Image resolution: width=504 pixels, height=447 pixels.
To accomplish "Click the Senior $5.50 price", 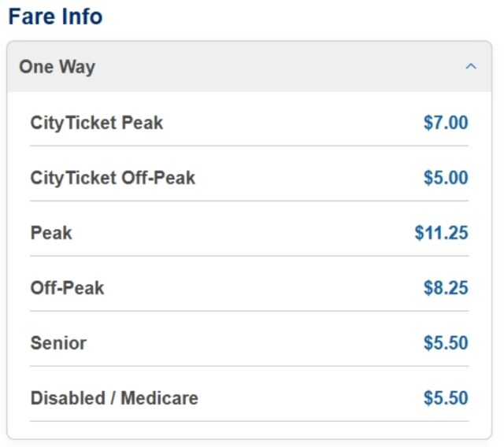I will coord(446,343).
